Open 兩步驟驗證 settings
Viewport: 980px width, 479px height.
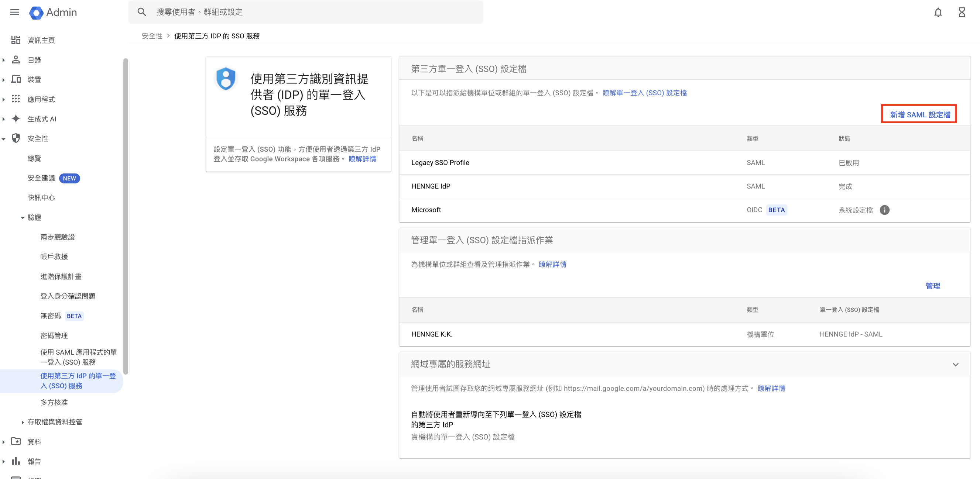pyautogui.click(x=58, y=237)
